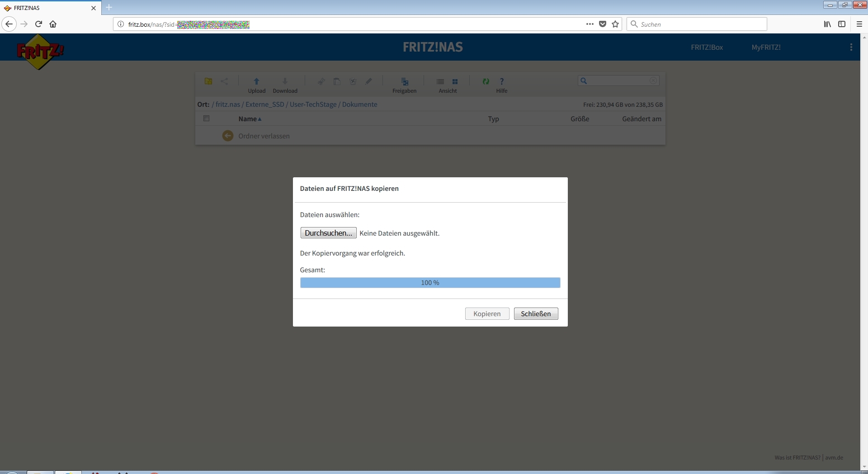The image size is (868, 474).
Task: Sort the file list by Name column
Action: (250, 119)
